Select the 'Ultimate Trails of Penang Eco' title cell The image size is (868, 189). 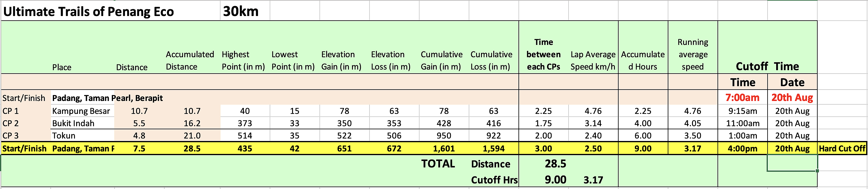tap(88, 12)
